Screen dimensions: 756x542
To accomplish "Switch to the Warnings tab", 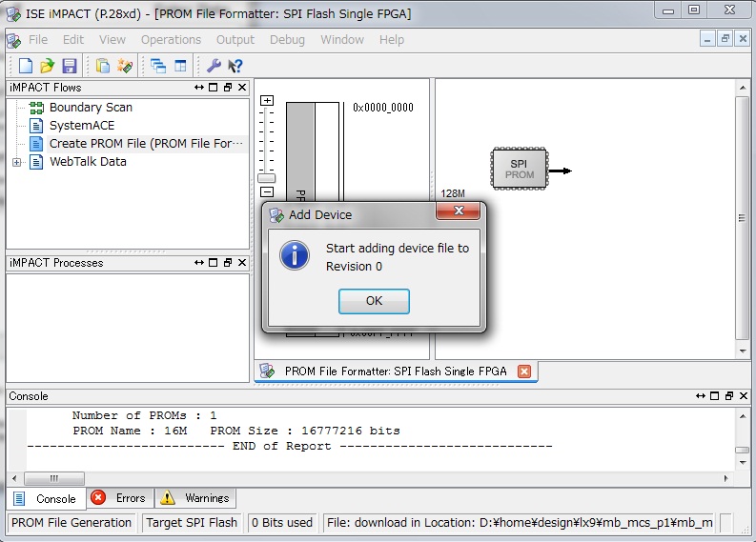I will point(195,497).
